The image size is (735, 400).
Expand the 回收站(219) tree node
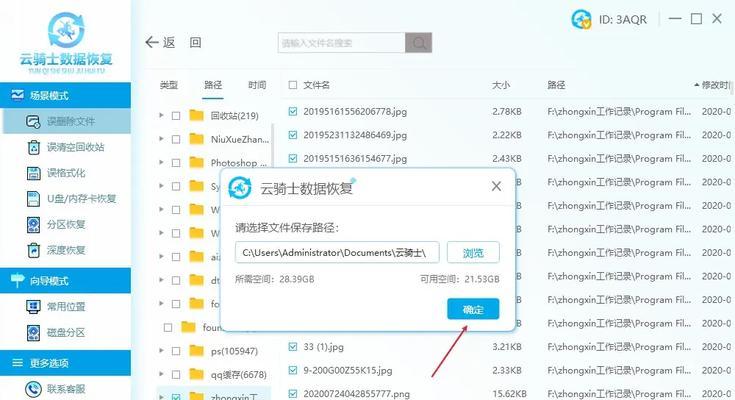click(161, 115)
